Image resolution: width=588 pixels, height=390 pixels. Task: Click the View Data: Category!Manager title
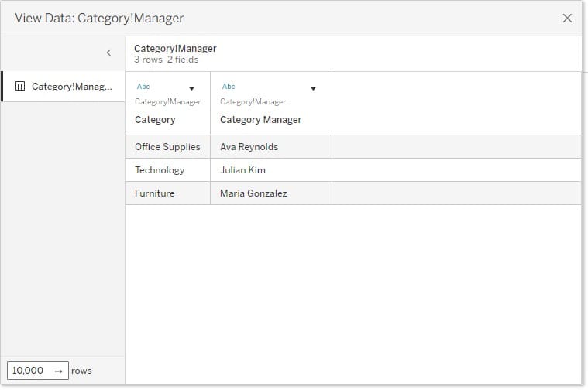pyautogui.click(x=99, y=18)
